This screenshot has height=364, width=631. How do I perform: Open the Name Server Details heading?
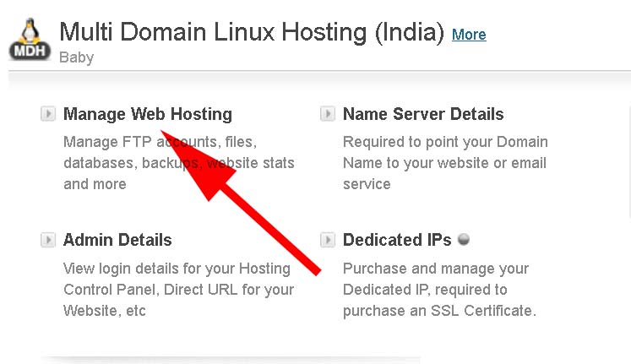coord(423,114)
